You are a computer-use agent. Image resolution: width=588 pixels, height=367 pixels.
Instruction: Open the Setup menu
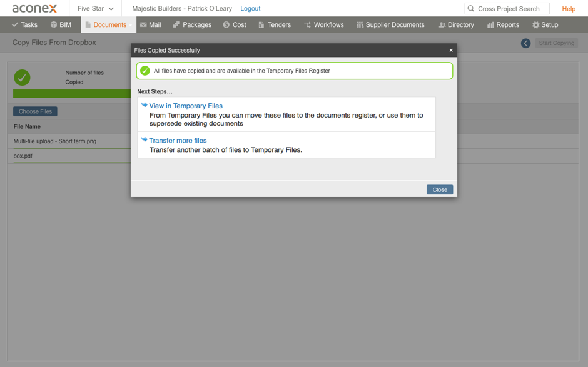click(x=545, y=25)
